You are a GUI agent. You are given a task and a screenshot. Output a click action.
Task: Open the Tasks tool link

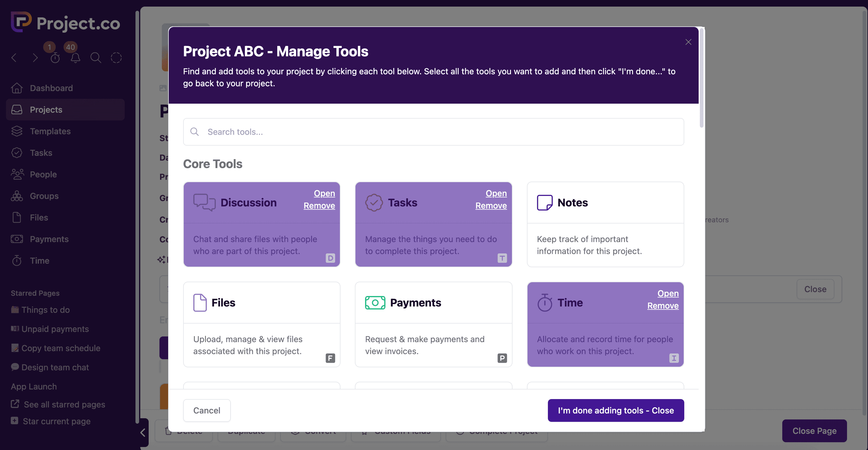coord(496,193)
